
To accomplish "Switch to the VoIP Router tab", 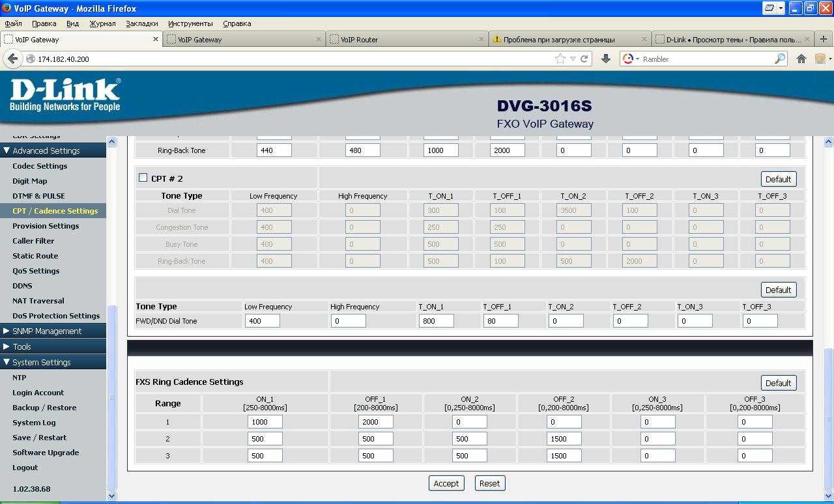I will 404,39.
